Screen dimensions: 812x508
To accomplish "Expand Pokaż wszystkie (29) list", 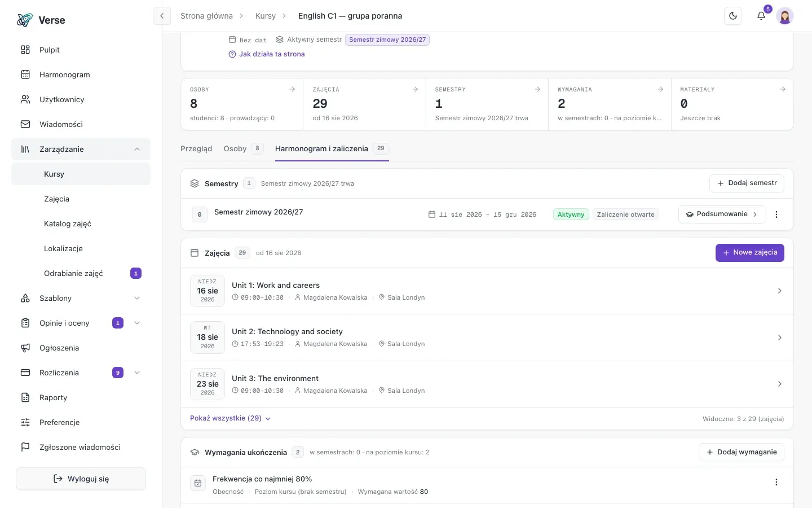I will pos(230,418).
